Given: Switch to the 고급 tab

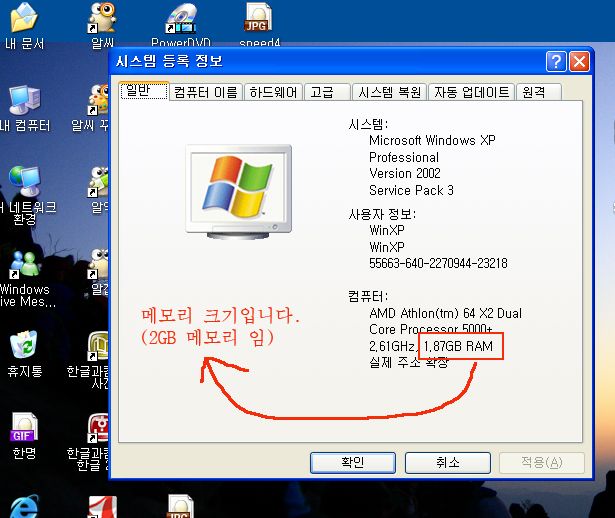Looking at the screenshot, I should (327, 93).
